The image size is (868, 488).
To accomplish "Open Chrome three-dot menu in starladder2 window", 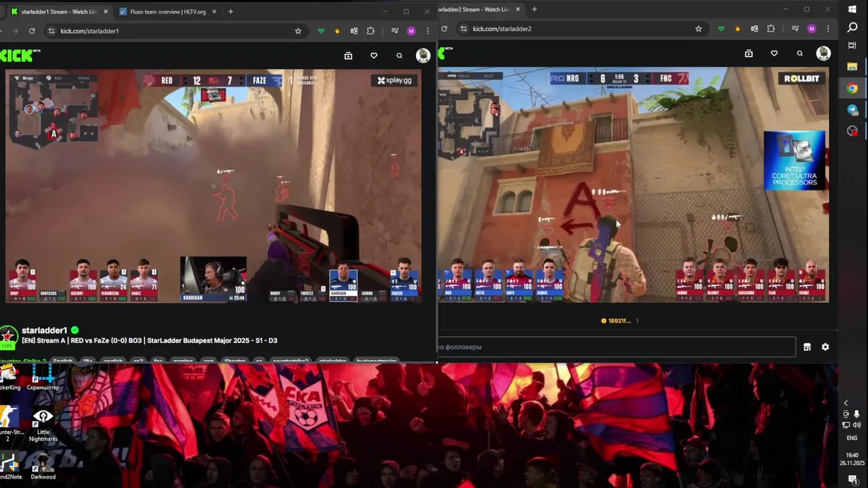I will pos(828,28).
